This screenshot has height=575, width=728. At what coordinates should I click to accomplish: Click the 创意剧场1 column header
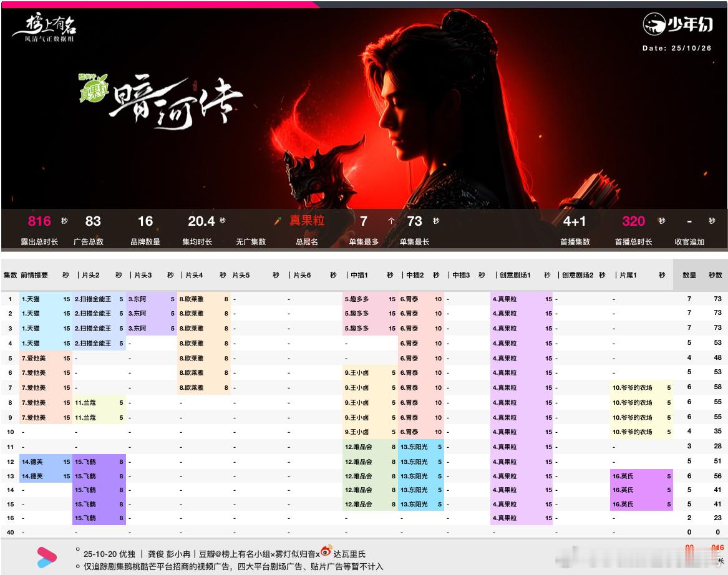[x=515, y=275]
